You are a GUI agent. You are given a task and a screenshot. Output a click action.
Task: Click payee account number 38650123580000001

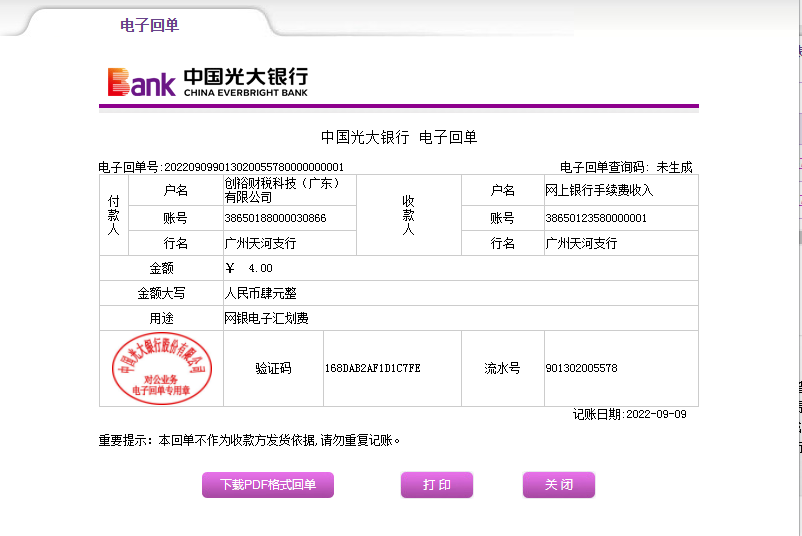(596, 218)
